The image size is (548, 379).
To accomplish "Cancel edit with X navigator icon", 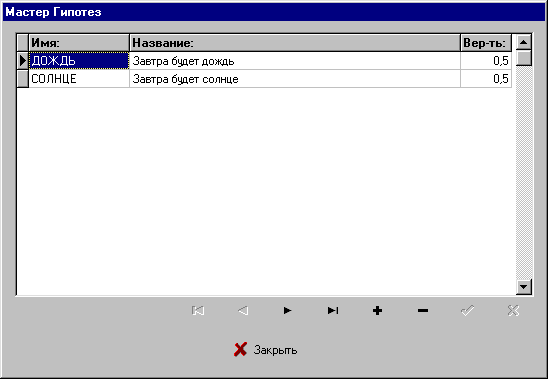I will point(513,310).
